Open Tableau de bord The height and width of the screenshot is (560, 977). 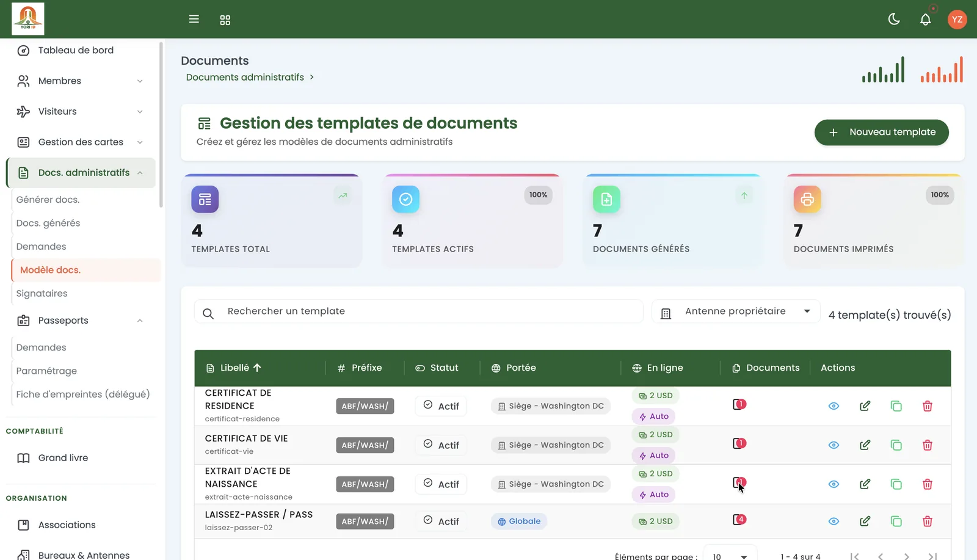76,51
